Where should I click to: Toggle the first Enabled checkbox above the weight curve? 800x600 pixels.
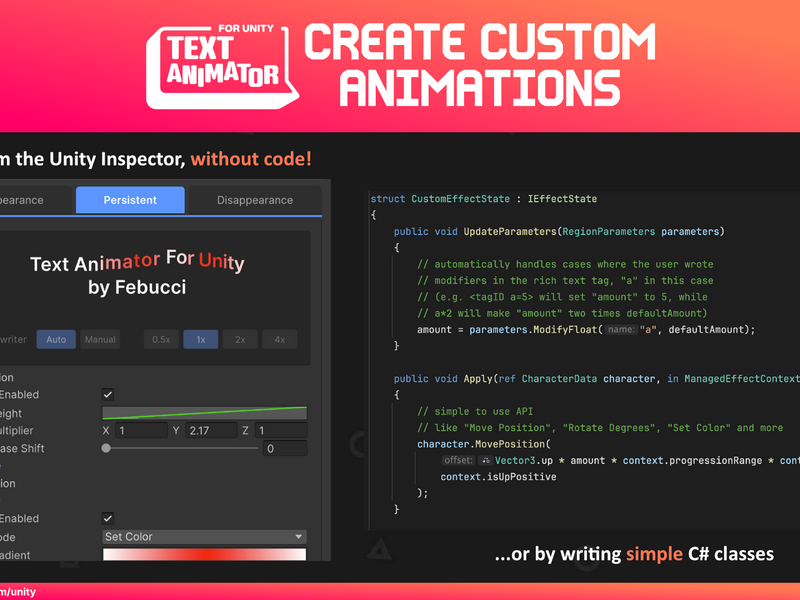click(x=108, y=394)
